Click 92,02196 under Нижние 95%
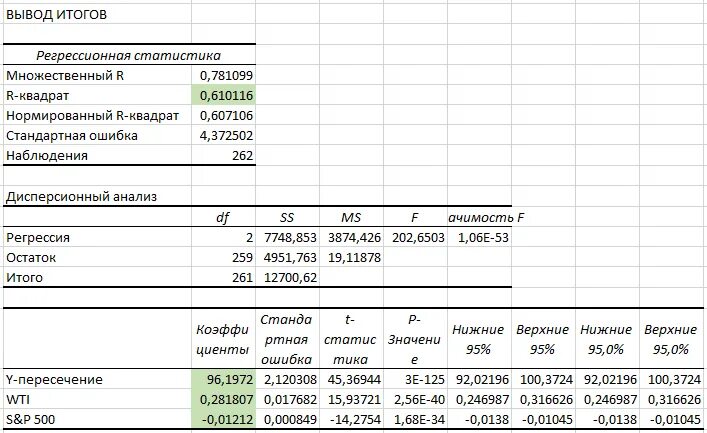The width and height of the screenshot is (707, 433). coord(482,379)
